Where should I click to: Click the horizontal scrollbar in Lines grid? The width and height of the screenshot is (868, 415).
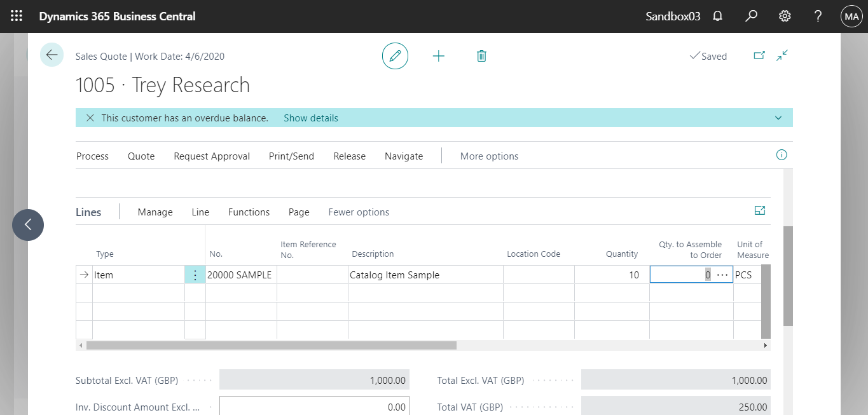(272, 346)
